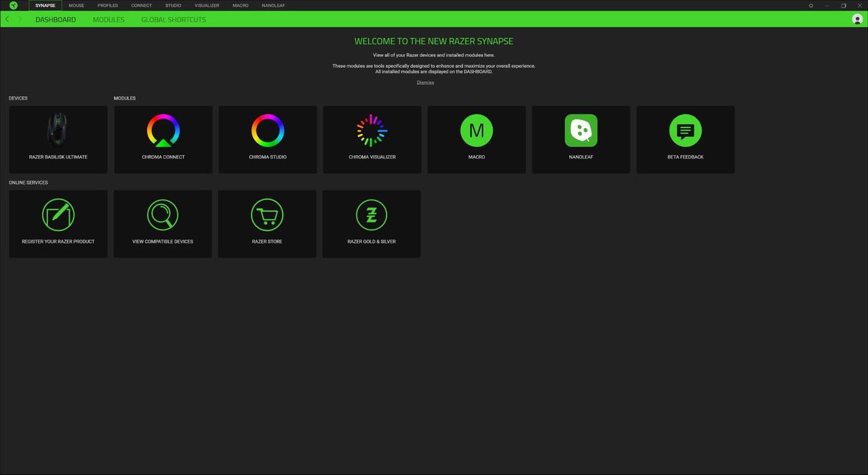Screen dimensions: 868x475
Task: Open Razer Gold & Silver icon
Action: click(372, 215)
